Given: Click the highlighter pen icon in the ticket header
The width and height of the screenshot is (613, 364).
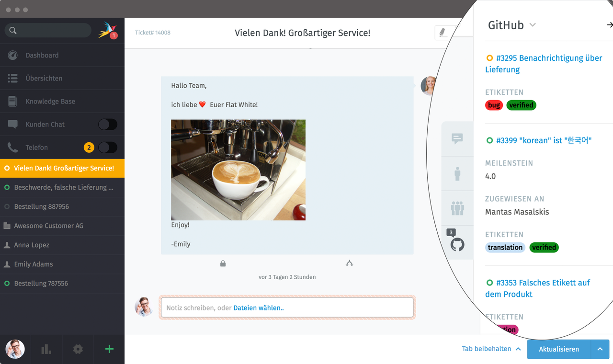Looking at the screenshot, I should click(x=443, y=32).
